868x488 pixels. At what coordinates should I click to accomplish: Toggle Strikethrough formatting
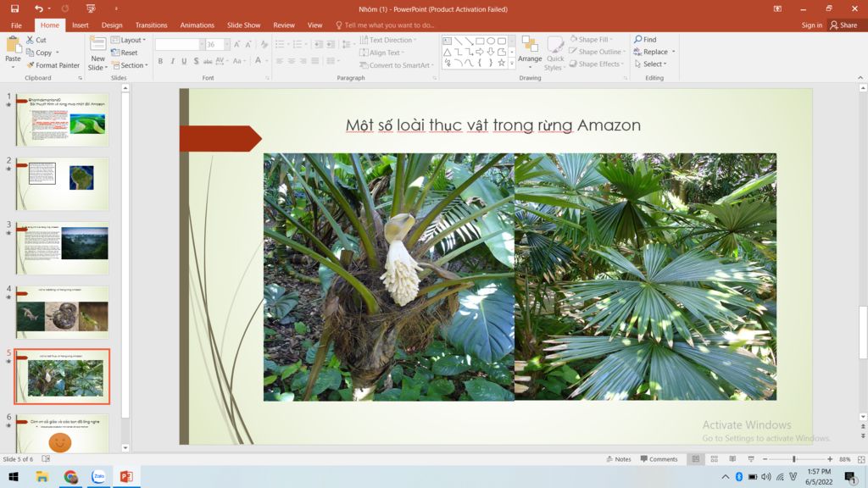click(x=208, y=61)
